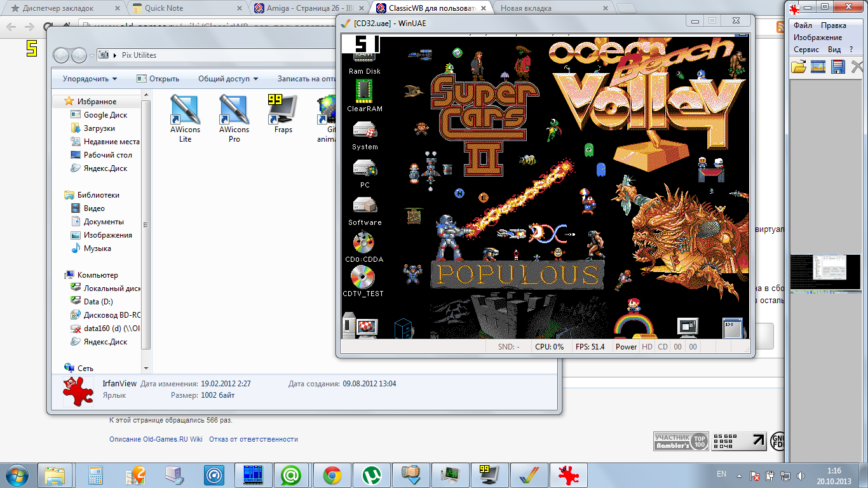Click the volume speaker tray icon
The width and height of the screenshot is (868, 488).
(x=801, y=475)
